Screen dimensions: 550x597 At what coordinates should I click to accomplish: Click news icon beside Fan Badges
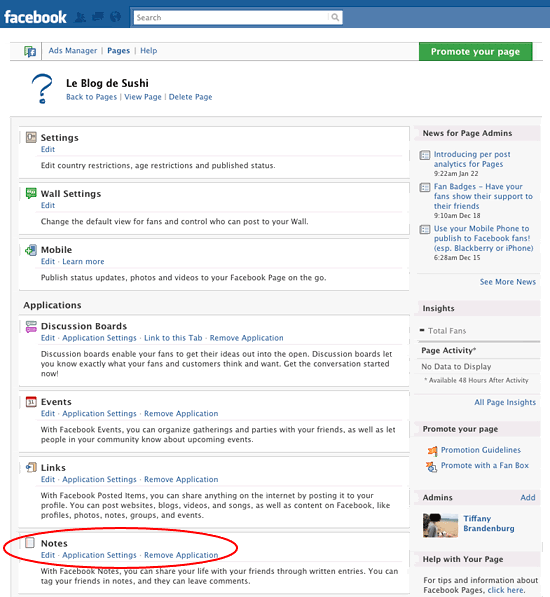pos(425,187)
